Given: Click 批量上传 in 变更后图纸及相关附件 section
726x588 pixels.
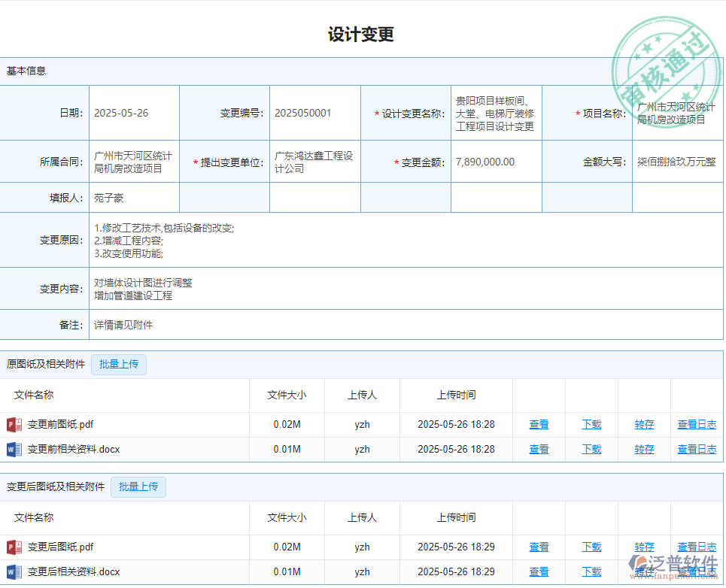Looking at the screenshot, I should click(138, 486).
